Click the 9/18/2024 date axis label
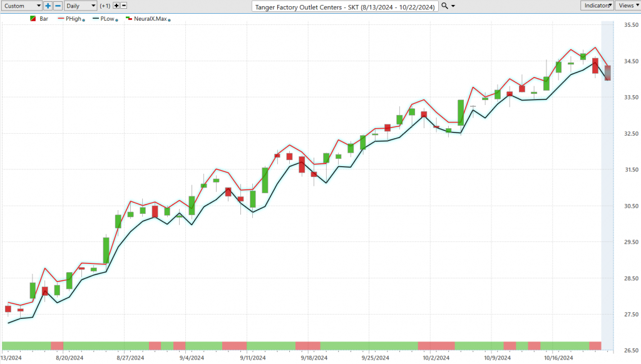Image resolution: width=641 pixels, height=364 pixels. click(314, 358)
